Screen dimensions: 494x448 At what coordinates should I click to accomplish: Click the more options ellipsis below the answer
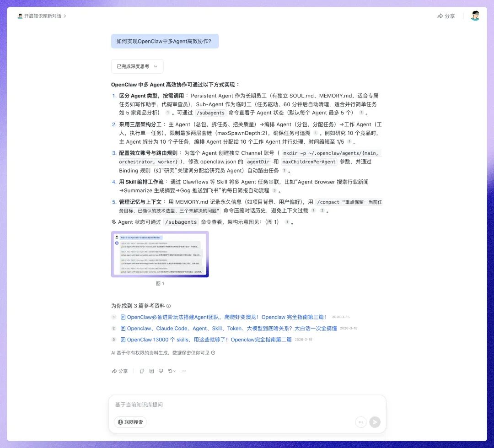pos(183,371)
